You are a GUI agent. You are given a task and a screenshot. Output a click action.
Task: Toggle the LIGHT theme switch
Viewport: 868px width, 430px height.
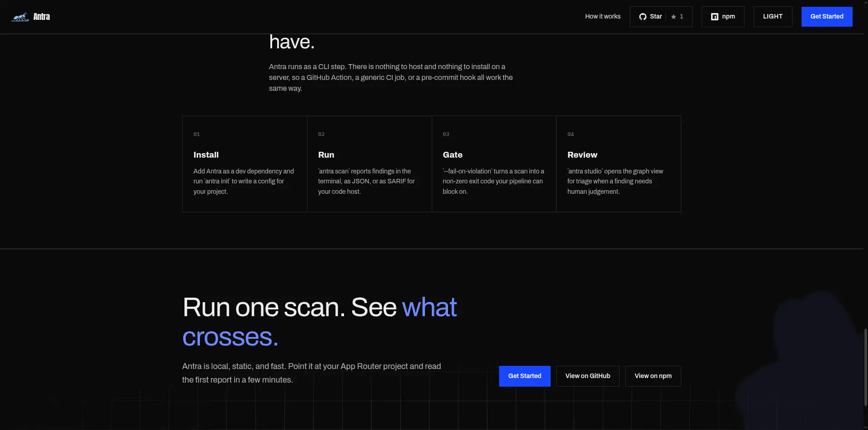pos(773,17)
